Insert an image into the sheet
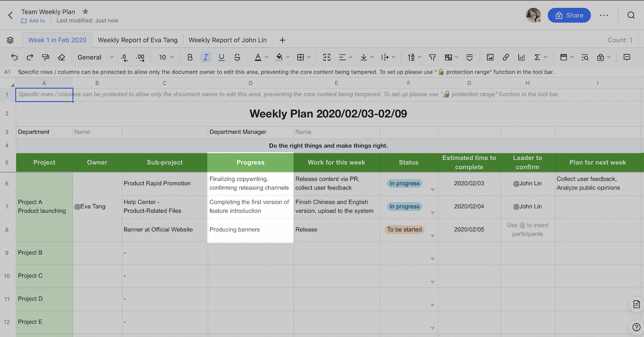 491,57
